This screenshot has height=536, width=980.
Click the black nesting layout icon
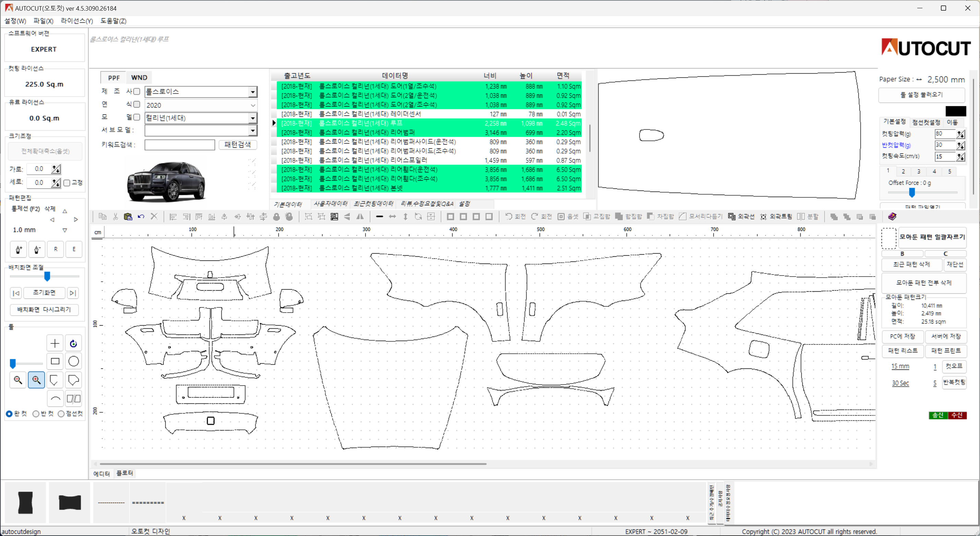pos(335,217)
